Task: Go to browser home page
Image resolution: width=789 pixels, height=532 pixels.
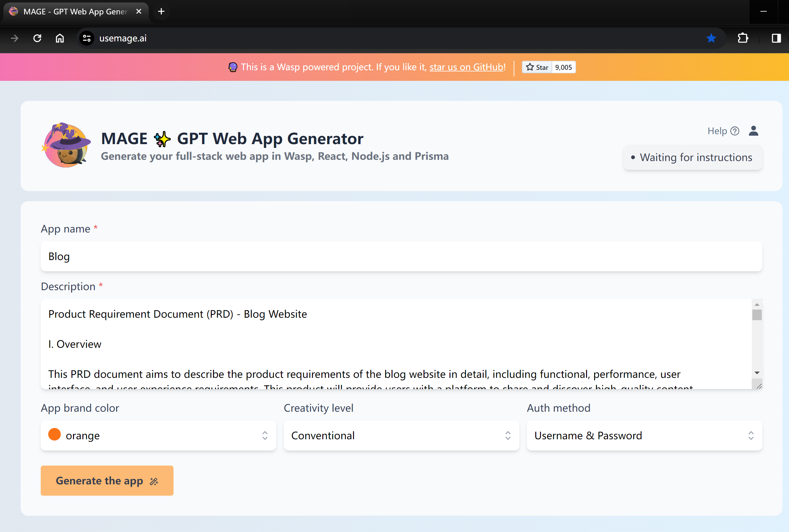Action: (x=60, y=38)
